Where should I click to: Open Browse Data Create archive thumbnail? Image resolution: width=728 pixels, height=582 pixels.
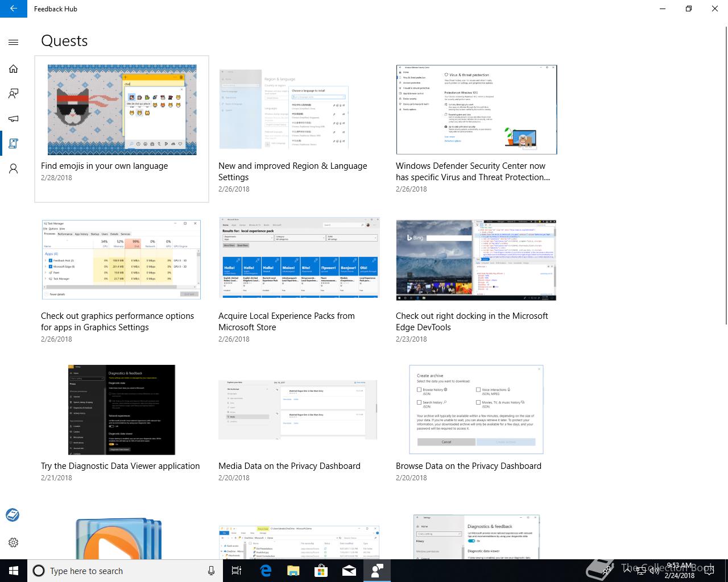click(477, 410)
